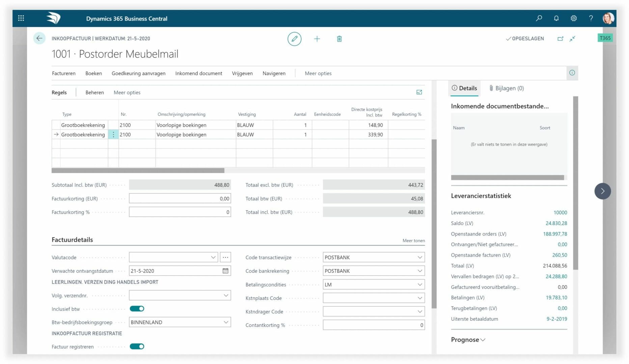This screenshot has width=629, height=364.
Task: Click the pencil edit icon
Action: pos(294,39)
